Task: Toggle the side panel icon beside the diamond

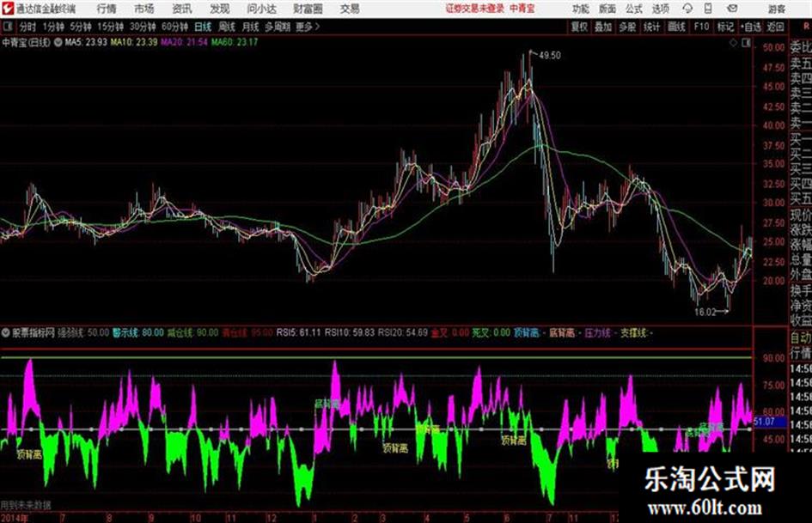Action: coord(746,43)
